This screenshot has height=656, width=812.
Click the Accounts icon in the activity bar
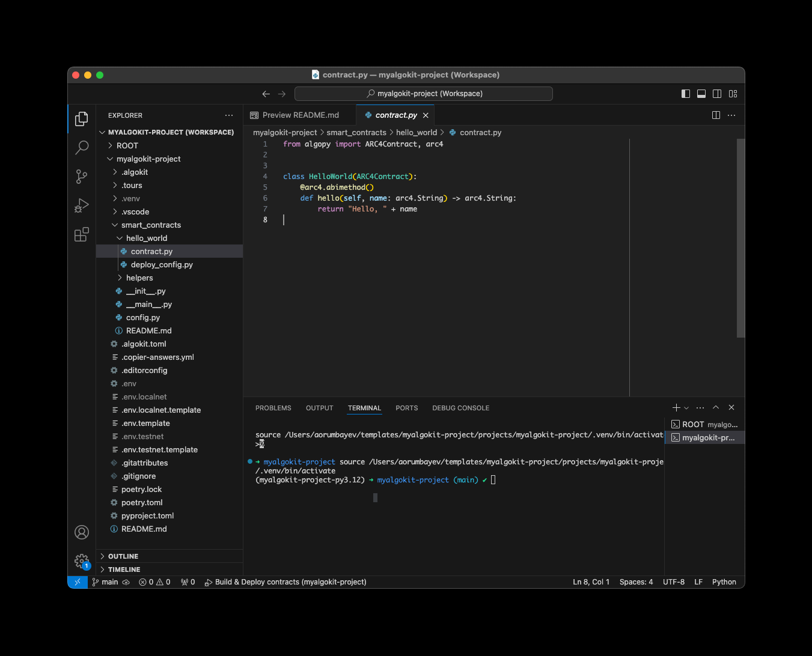click(82, 532)
